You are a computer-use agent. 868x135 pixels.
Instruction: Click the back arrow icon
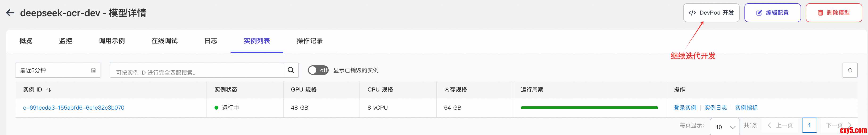[x=10, y=13]
